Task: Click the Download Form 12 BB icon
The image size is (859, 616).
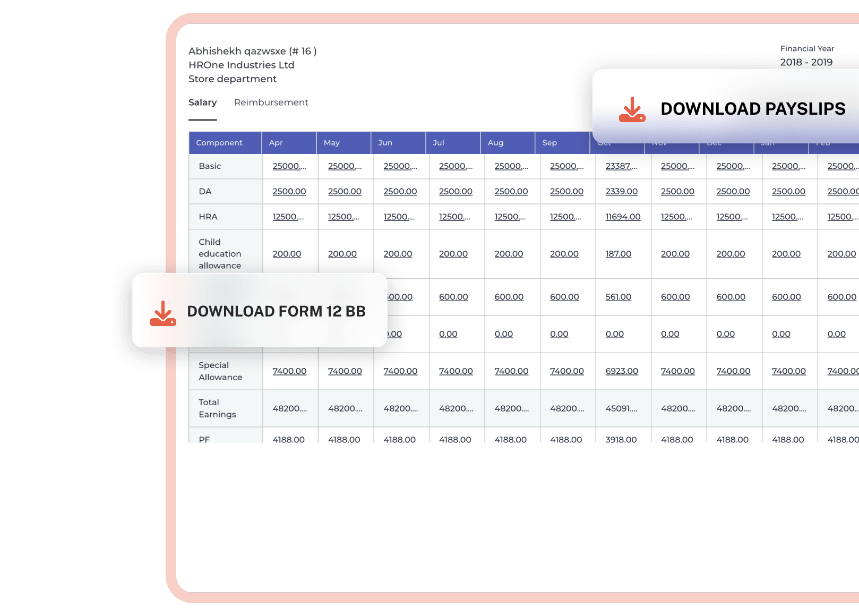Action: coord(162,313)
